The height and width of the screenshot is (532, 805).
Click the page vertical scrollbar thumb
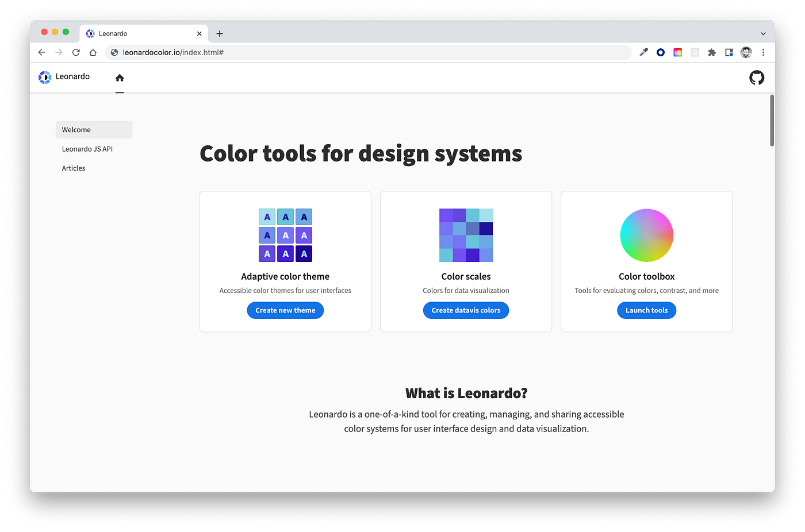point(772,121)
